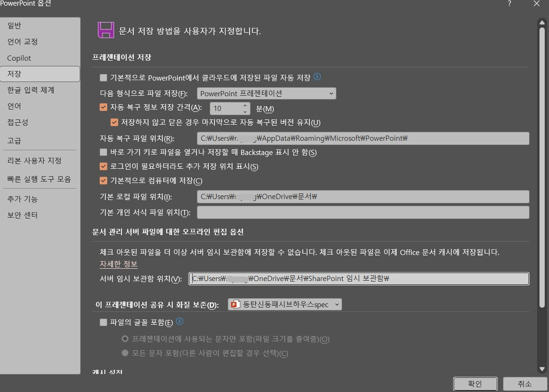
Task: Click the auto-recover minutes field
Action: (226, 109)
